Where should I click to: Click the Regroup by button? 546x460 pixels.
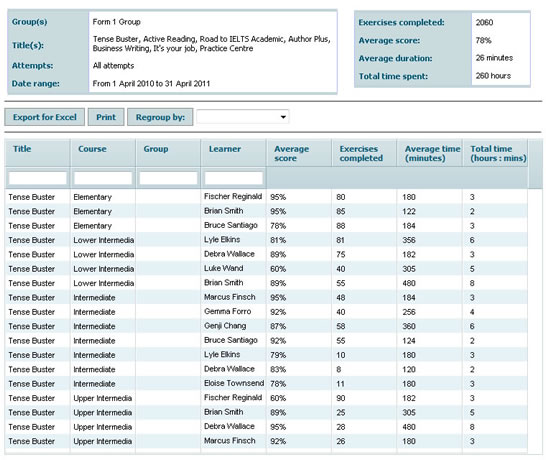tap(160, 117)
